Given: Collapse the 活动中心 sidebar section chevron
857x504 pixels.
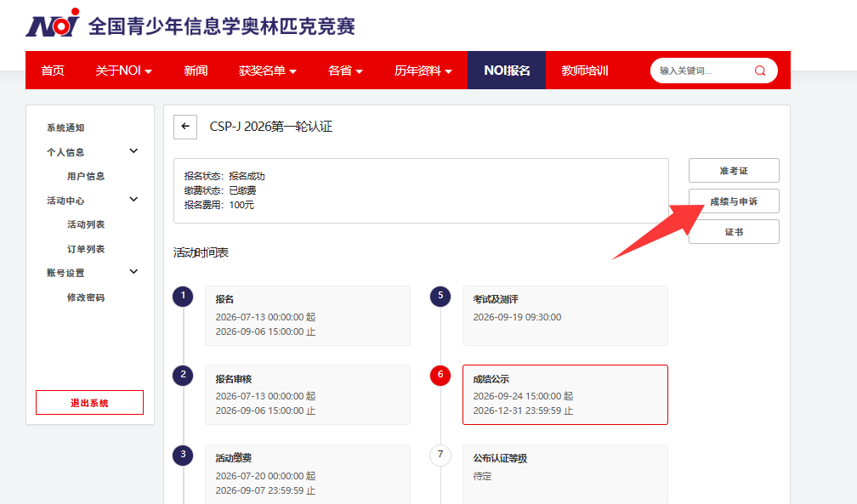Looking at the screenshot, I should tap(133, 200).
